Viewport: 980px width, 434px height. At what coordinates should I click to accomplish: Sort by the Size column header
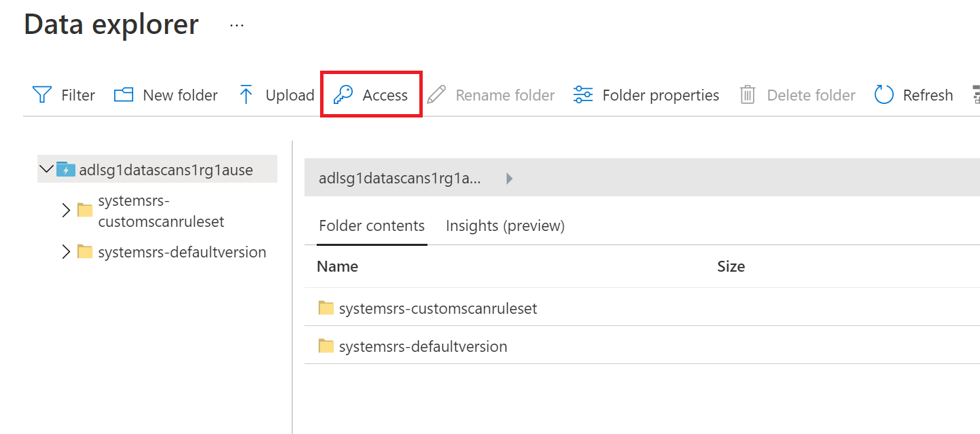point(731,267)
